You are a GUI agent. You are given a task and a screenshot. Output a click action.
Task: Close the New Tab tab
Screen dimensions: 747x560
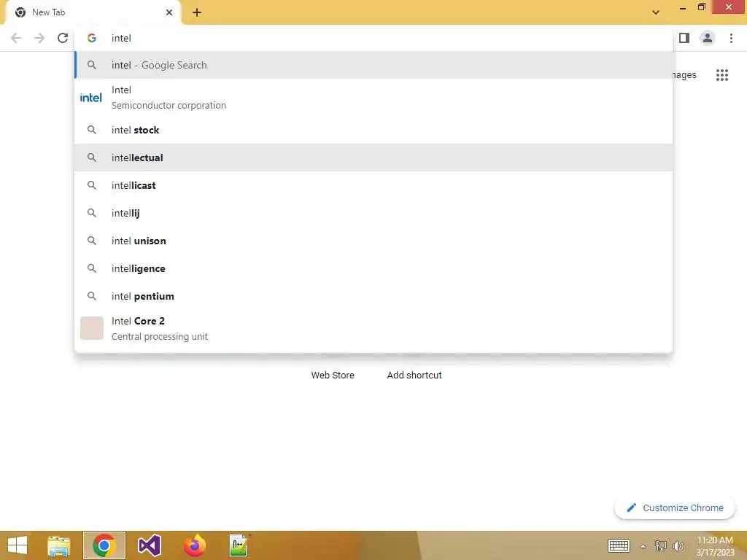(169, 12)
